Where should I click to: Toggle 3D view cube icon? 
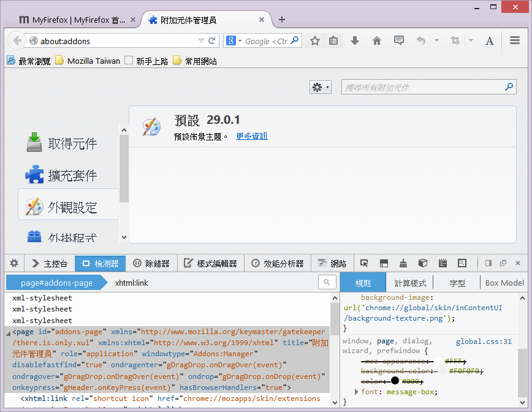pos(422,264)
